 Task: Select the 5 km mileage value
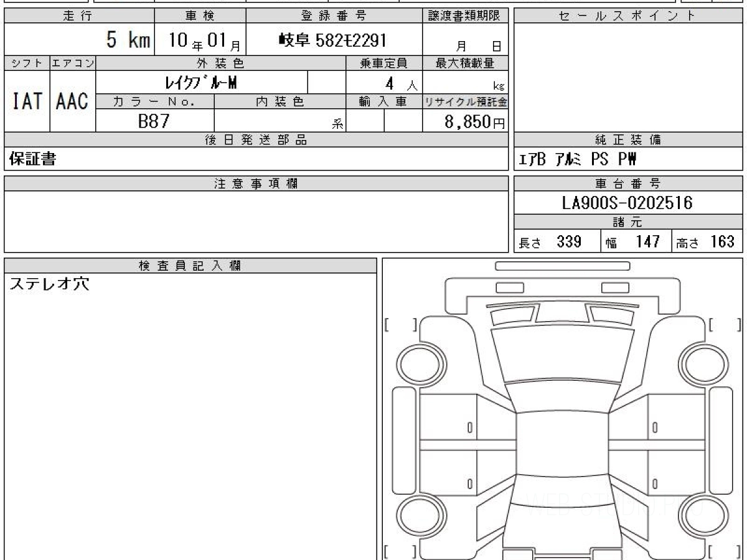128,40
